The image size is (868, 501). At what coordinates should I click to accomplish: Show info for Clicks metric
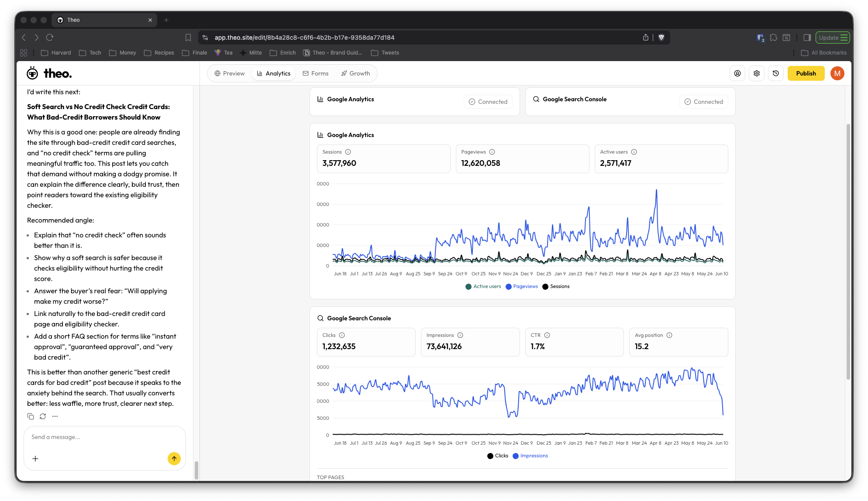pos(342,335)
